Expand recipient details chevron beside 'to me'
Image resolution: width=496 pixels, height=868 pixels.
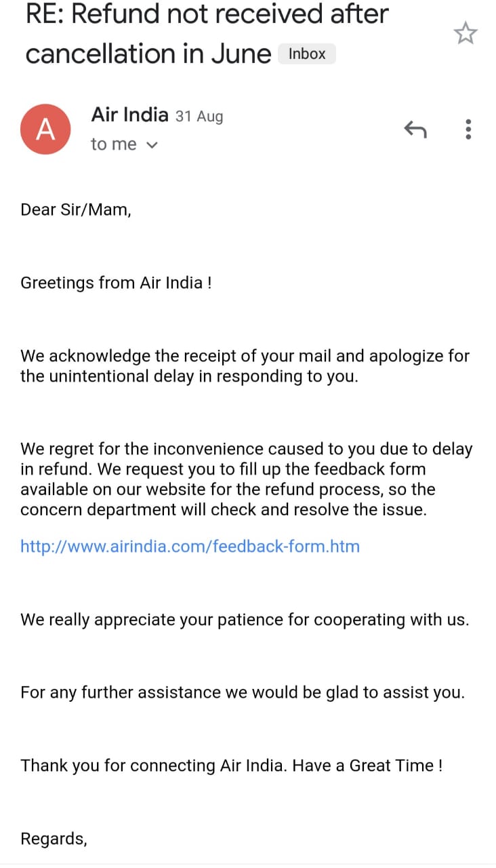(152, 144)
